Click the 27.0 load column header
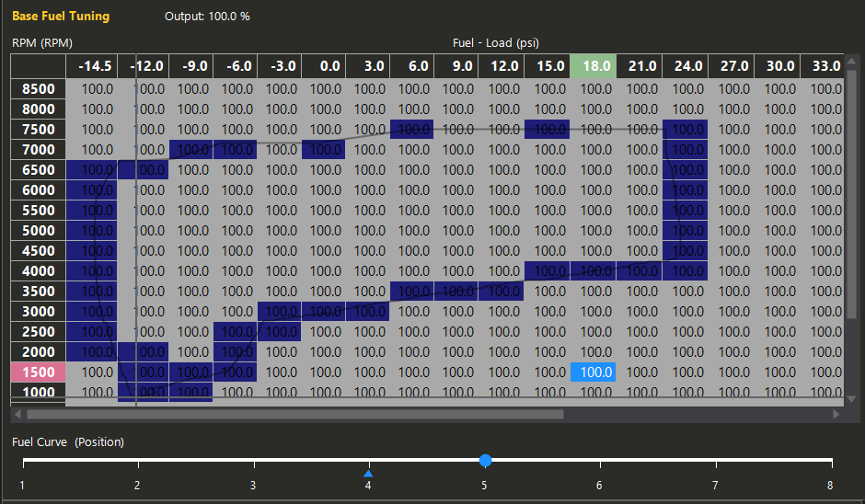 [x=731, y=66]
